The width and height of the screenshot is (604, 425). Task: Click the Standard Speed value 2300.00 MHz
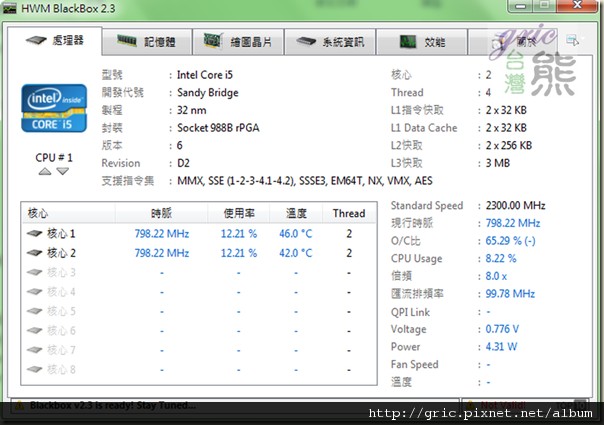point(515,205)
